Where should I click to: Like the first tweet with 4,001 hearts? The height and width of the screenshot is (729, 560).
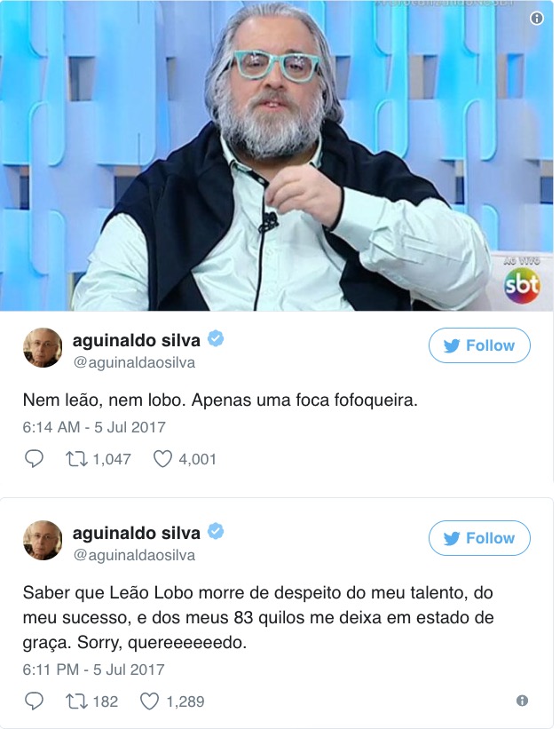(x=162, y=459)
